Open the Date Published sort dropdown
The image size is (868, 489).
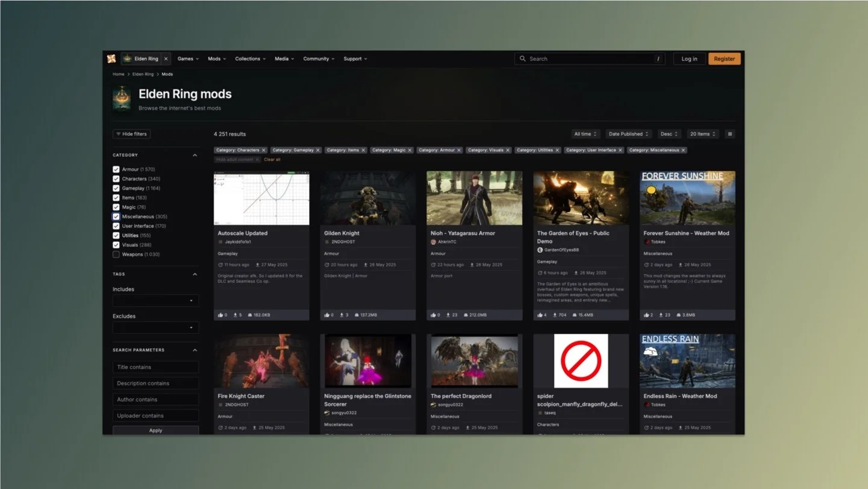coord(629,134)
